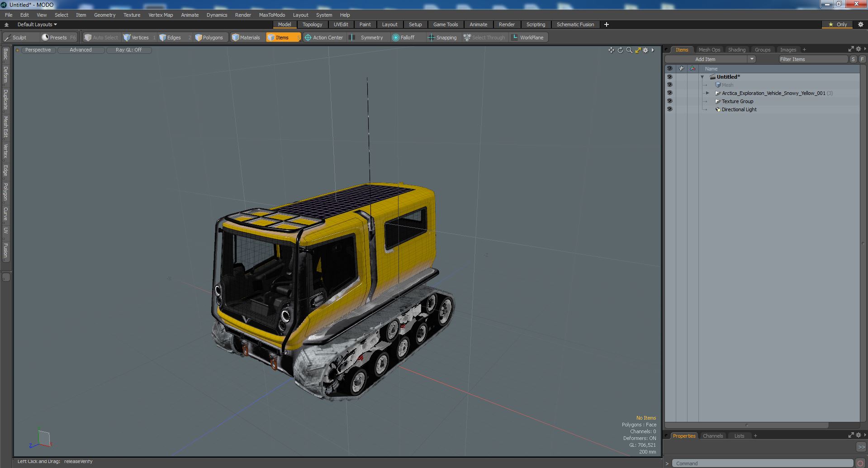Switch selection mode to Vertices

[139, 38]
